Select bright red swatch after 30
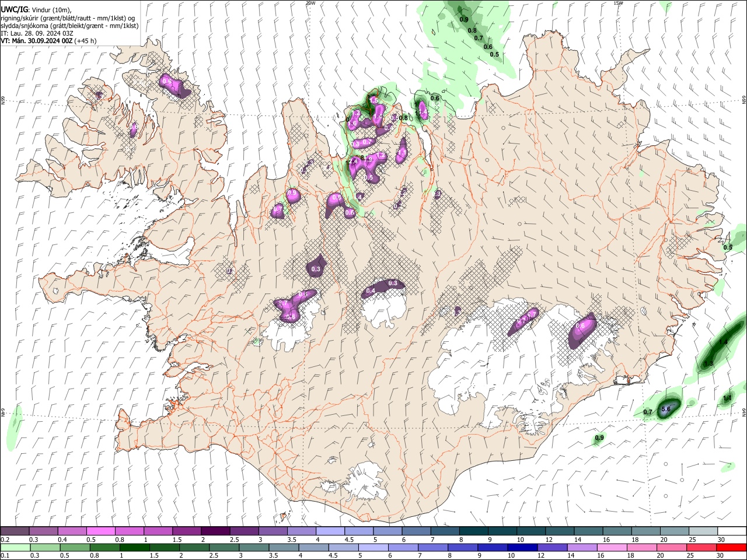747x560 pixels. pyautogui.click(x=731, y=547)
